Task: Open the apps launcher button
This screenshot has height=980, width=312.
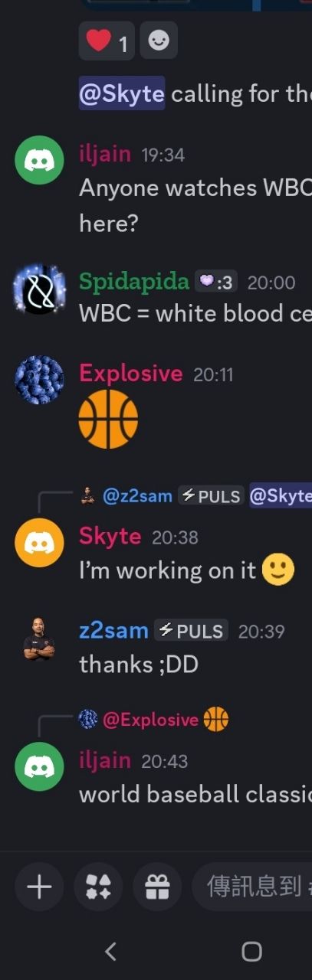Action: click(x=98, y=887)
